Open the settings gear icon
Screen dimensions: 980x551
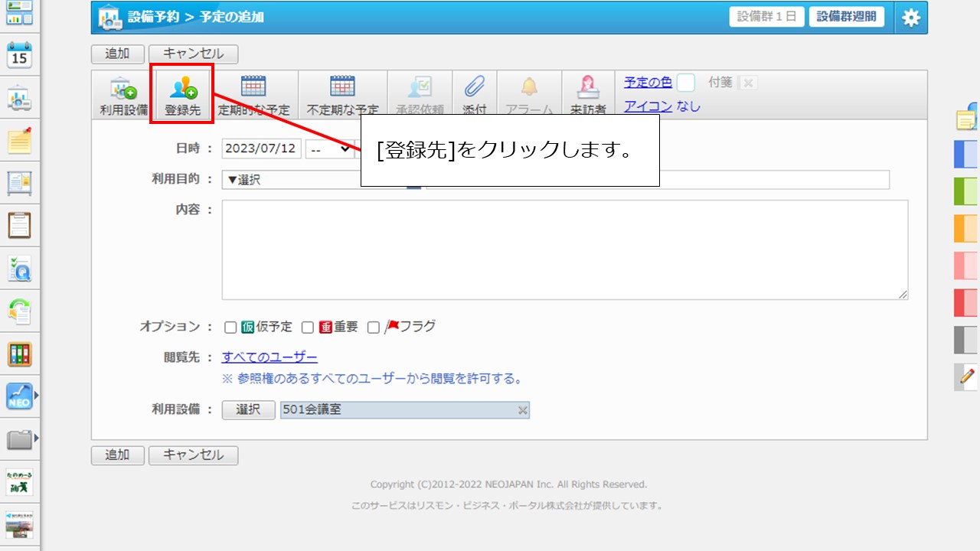(x=911, y=17)
